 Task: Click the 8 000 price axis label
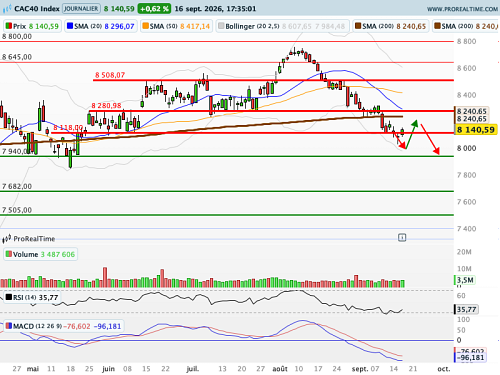pos(466,148)
